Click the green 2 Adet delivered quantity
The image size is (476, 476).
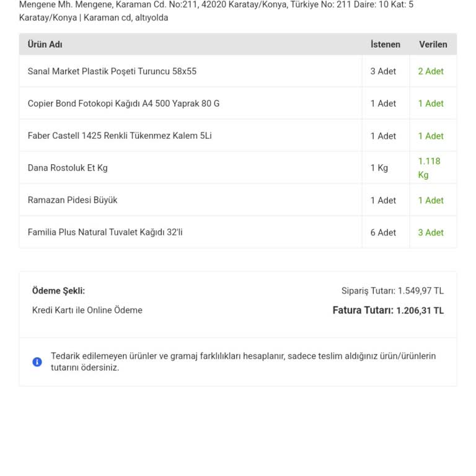click(x=431, y=71)
